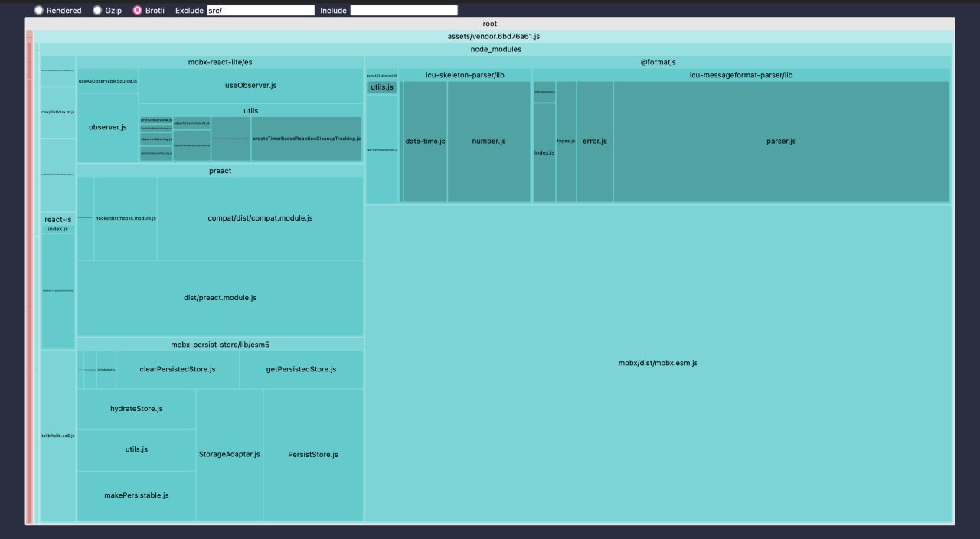Image resolution: width=980 pixels, height=539 pixels.
Task: Select hooks/dist/hooks.module.js block
Action: tap(126, 218)
